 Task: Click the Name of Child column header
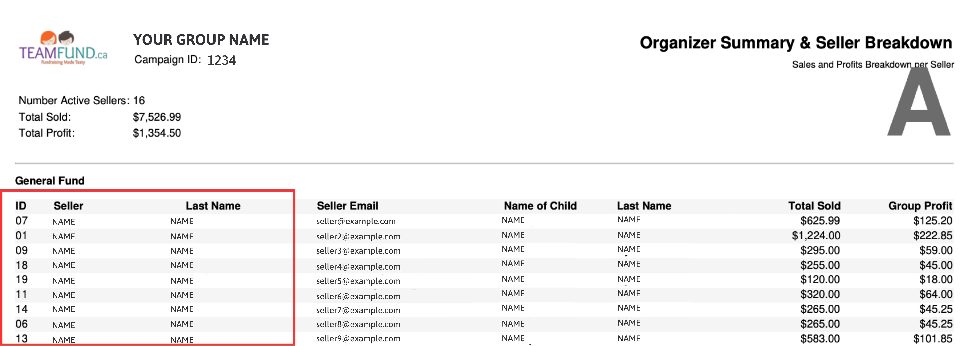click(x=540, y=206)
